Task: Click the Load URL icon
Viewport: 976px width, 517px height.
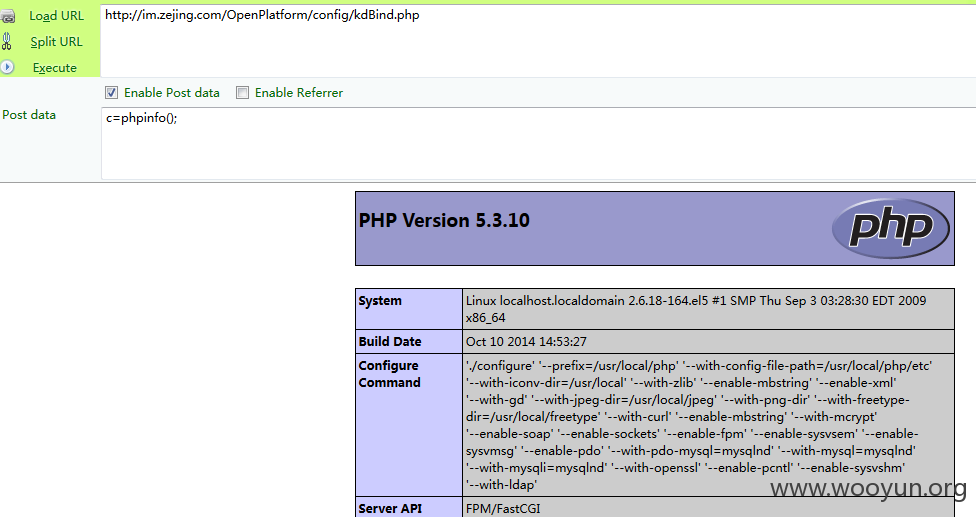Action: click(7, 16)
